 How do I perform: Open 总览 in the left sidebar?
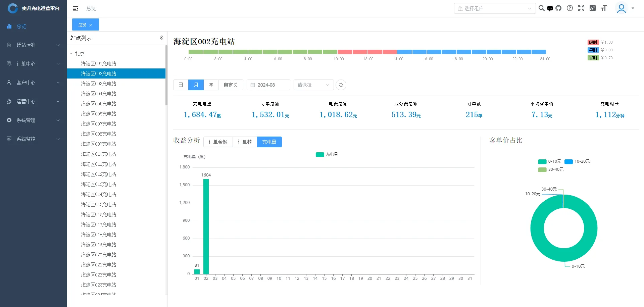coord(33,26)
